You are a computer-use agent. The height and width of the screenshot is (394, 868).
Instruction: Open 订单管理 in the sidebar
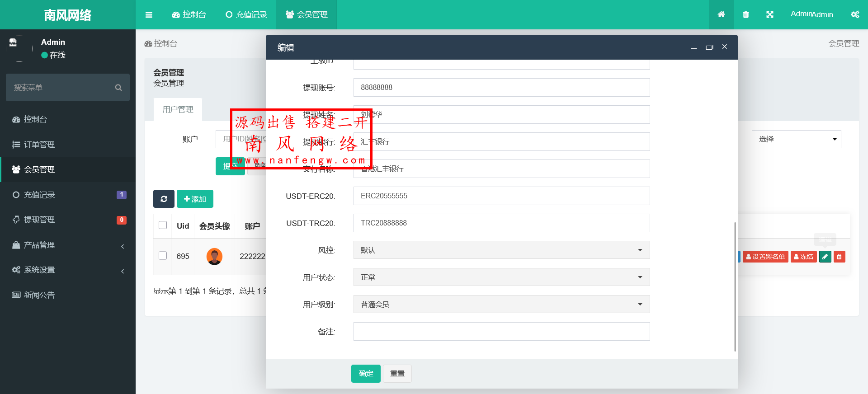click(x=68, y=145)
